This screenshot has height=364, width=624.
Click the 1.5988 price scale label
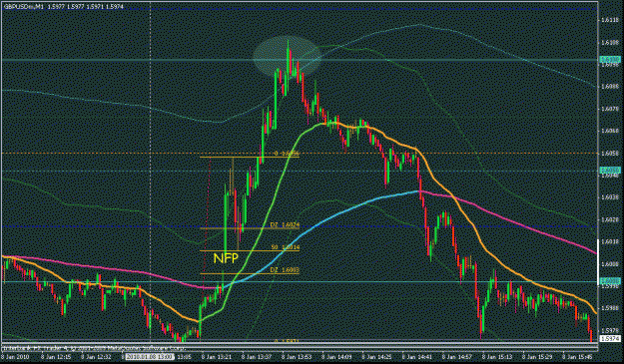point(609,307)
